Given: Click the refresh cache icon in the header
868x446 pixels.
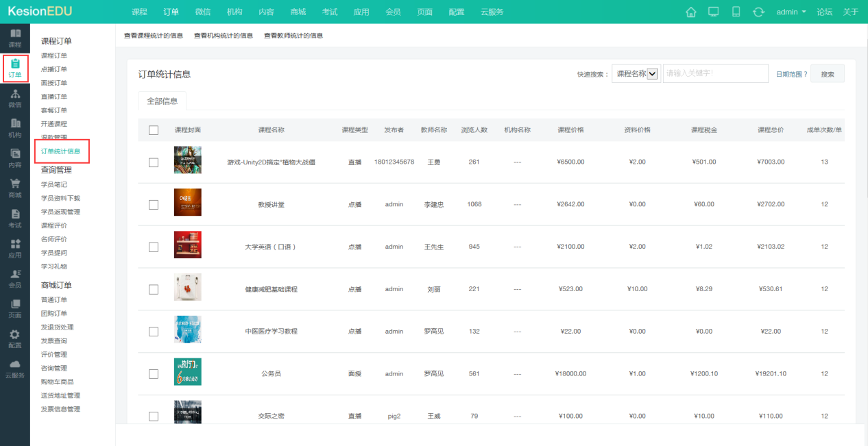Looking at the screenshot, I should point(758,12).
